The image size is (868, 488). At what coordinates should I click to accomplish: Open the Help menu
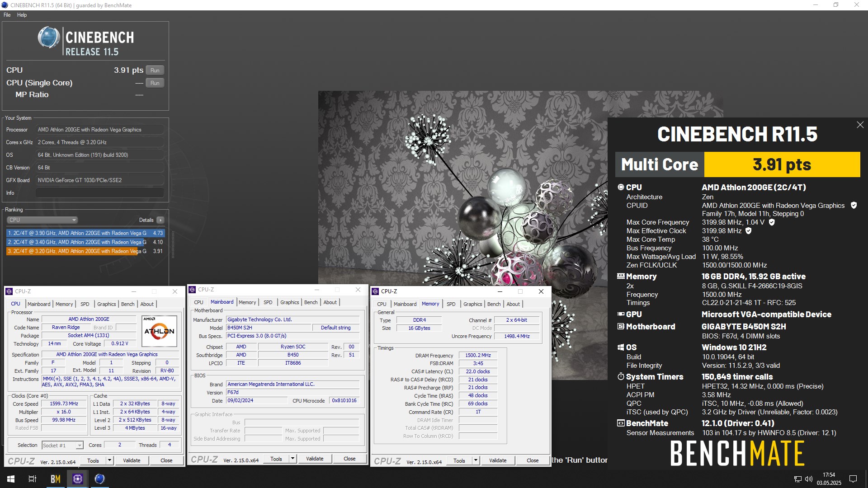coord(22,15)
